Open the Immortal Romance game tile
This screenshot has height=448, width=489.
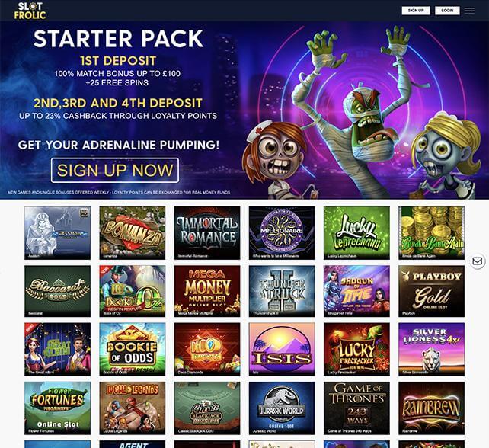pos(207,232)
